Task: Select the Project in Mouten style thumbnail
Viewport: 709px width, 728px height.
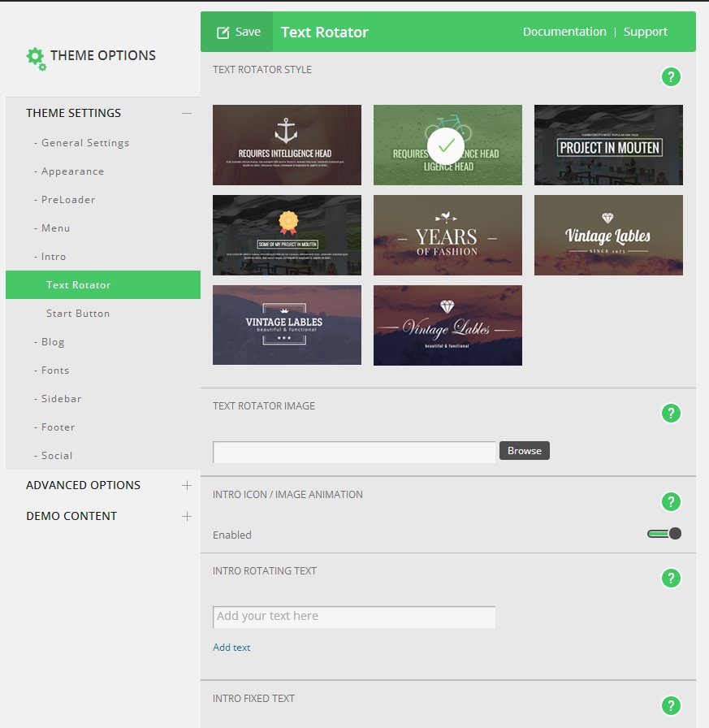Action: coord(608,145)
